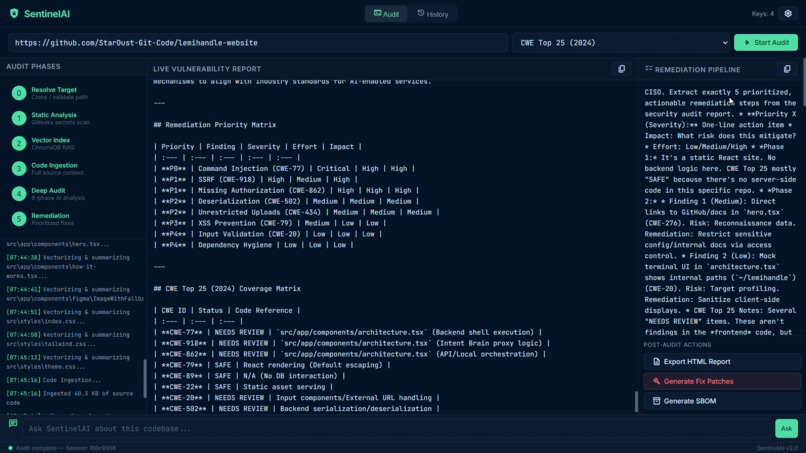Click the Command Injection (CWE-77) row
Screen dimensions: 806x453
pyautogui.click(x=284, y=169)
